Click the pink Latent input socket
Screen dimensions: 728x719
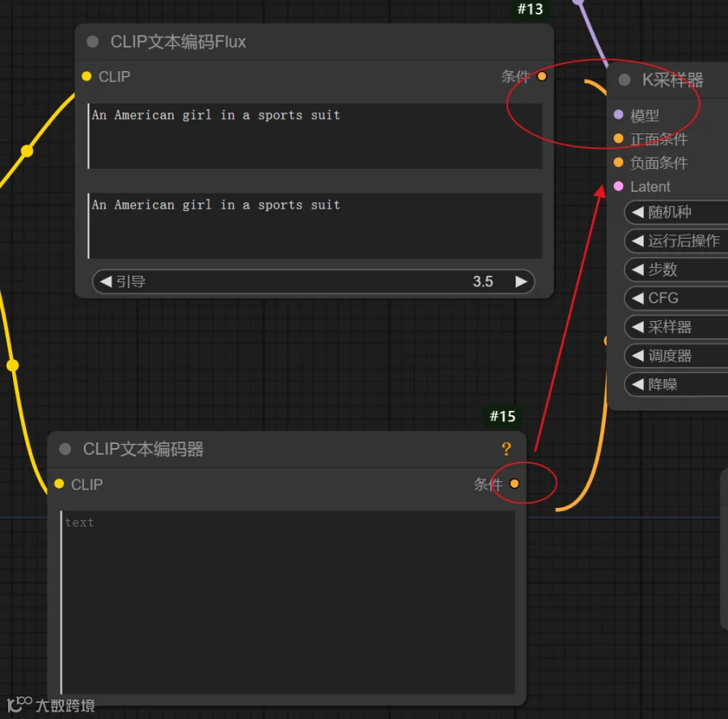click(x=619, y=186)
